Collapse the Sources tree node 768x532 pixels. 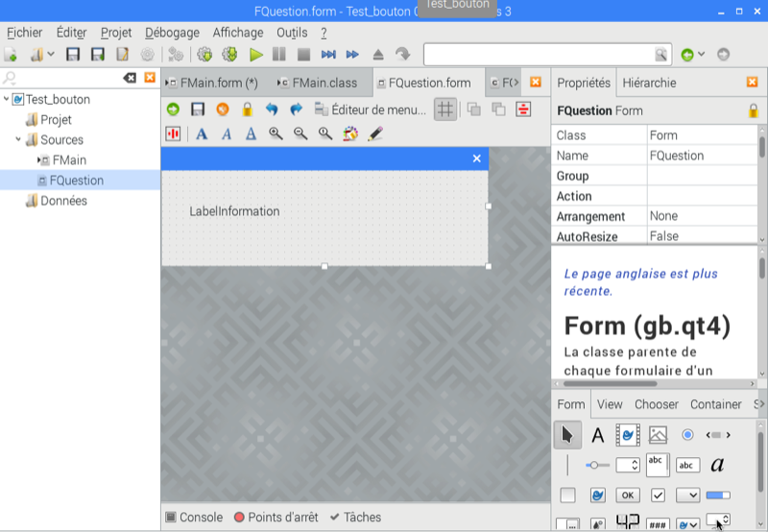[x=19, y=140]
